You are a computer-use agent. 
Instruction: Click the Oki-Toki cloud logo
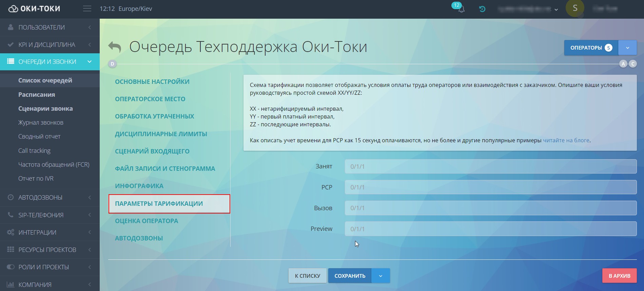coord(34,9)
